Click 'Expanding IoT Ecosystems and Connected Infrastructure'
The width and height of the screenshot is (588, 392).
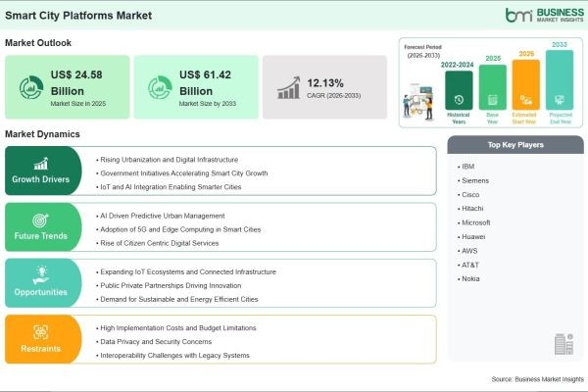(x=186, y=272)
